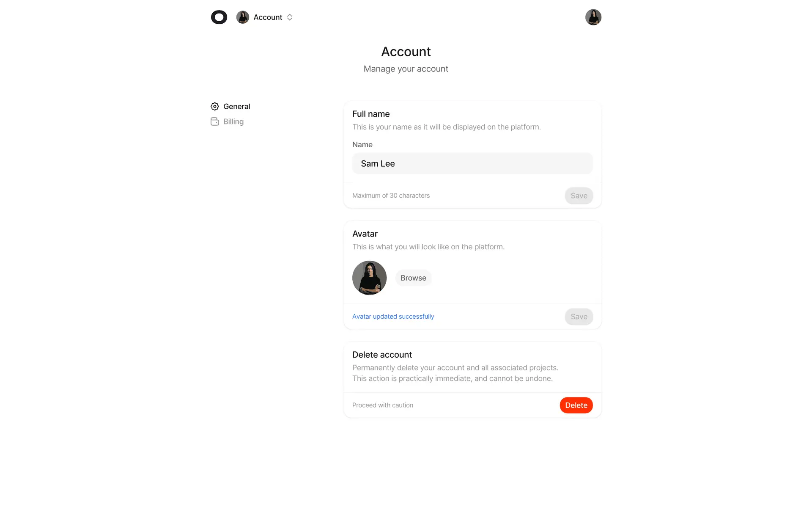
Task: Focus the Name input containing Sam Lee
Action: (472, 164)
